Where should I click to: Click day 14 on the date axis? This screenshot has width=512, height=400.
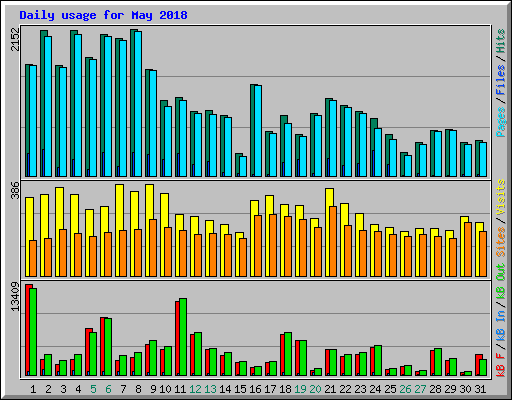pyautogui.click(x=225, y=389)
